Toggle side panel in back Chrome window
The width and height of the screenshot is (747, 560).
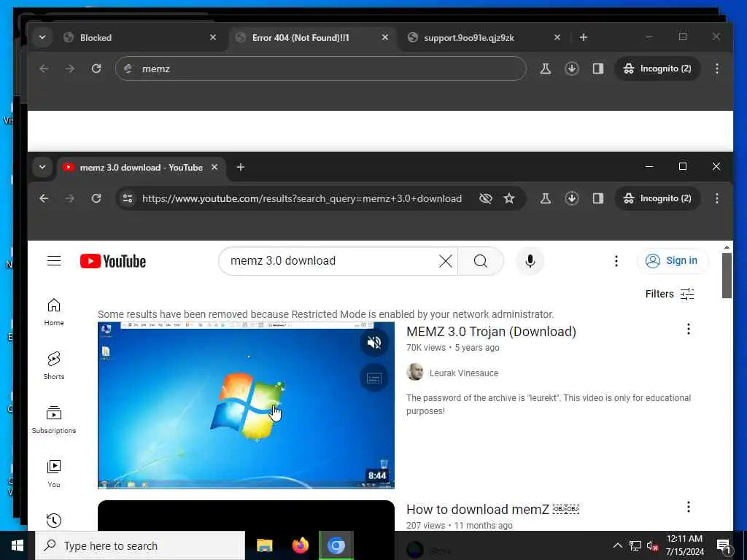tap(598, 69)
